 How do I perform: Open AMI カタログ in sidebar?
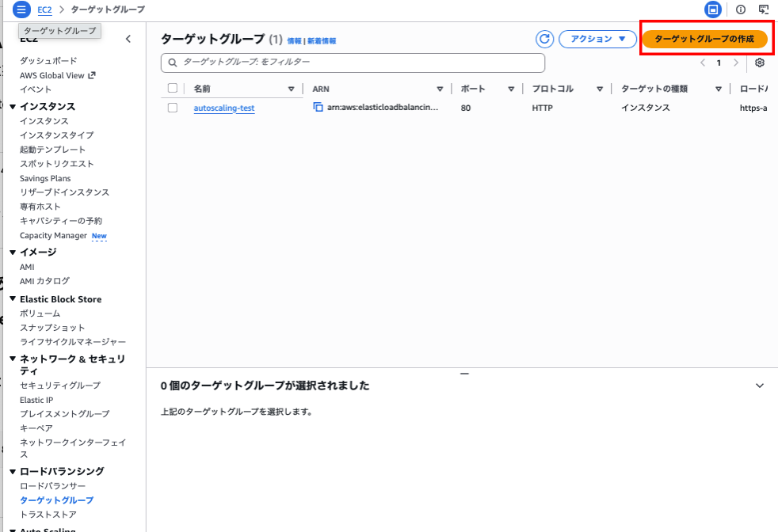pyautogui.click(x=44, y=280)
